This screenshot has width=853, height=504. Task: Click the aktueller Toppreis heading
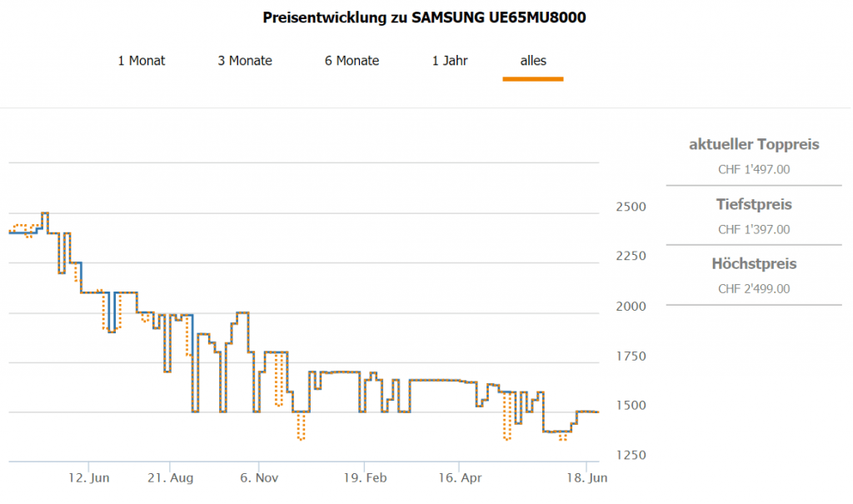[754, 145]
